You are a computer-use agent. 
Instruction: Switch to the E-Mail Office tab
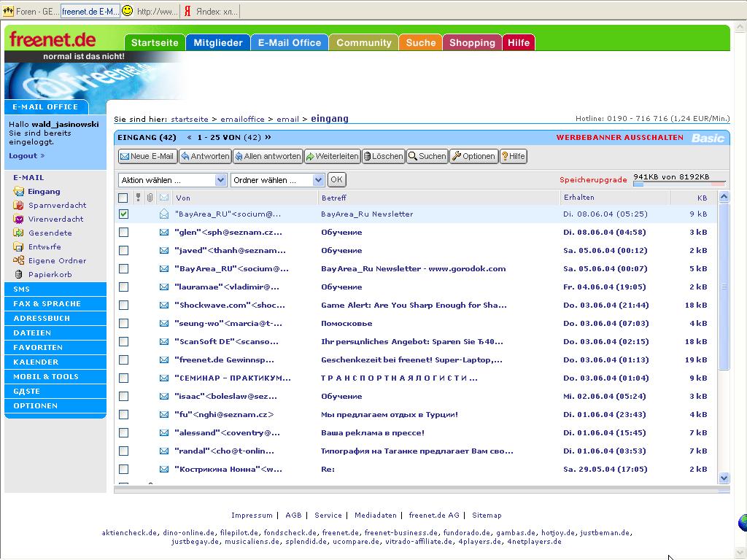pyautogui.click(x=290, y=42)
